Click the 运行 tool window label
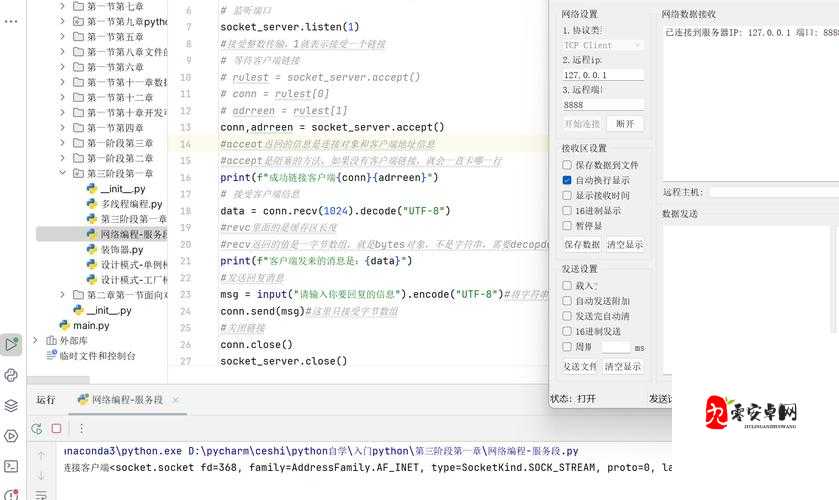839x500 pixels. [45, 399]
